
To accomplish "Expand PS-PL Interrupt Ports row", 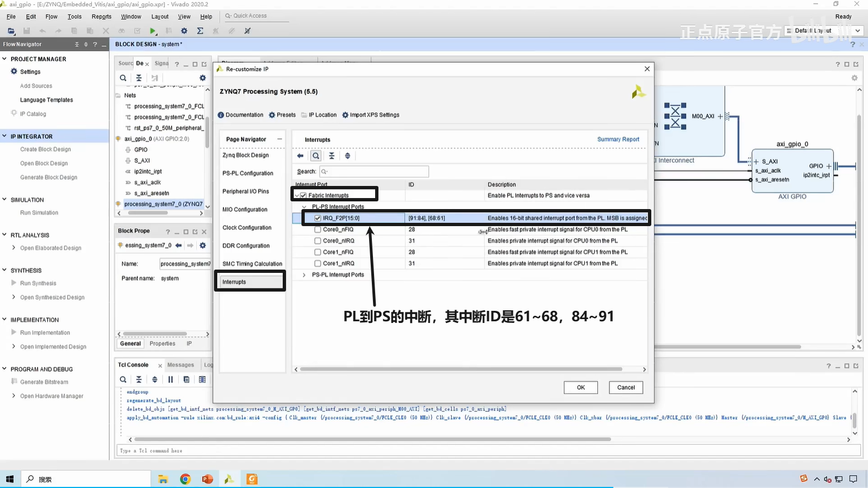I will pos(304,275).
